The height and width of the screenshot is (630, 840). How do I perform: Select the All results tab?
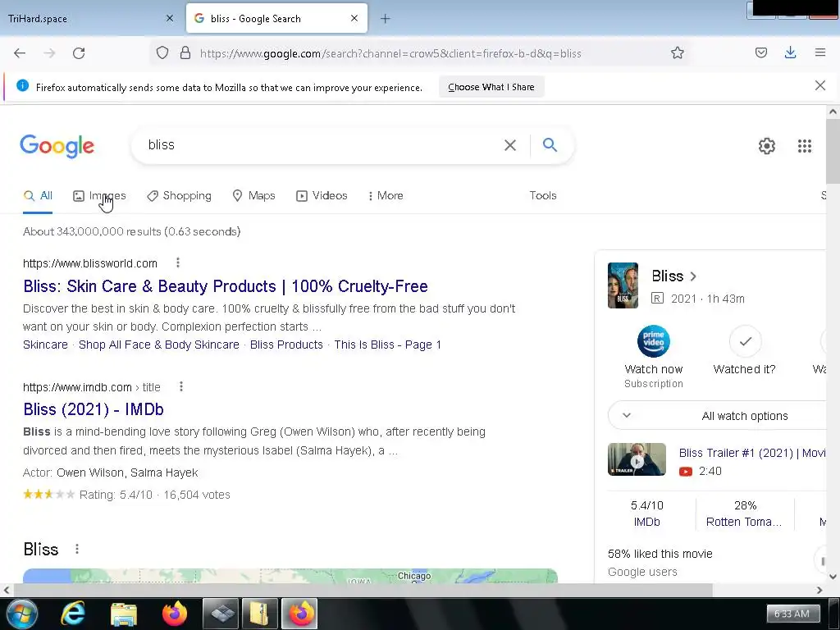point(38,196)
